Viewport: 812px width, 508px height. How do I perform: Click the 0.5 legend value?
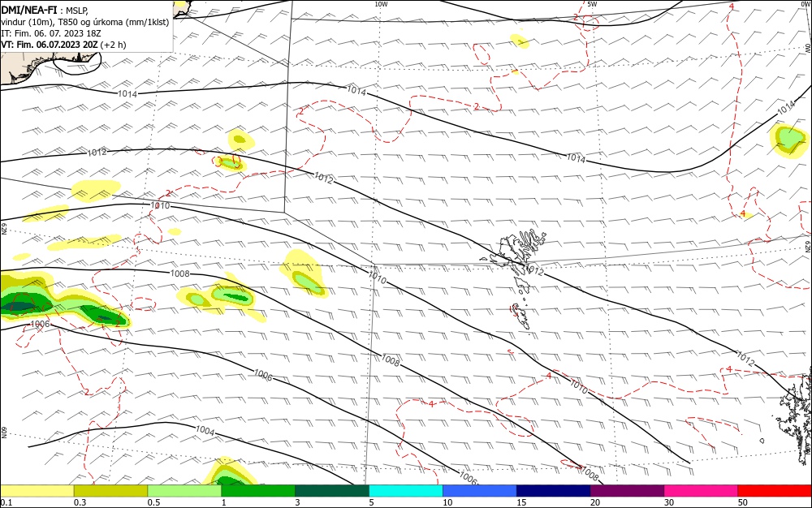tap(153, 502)
